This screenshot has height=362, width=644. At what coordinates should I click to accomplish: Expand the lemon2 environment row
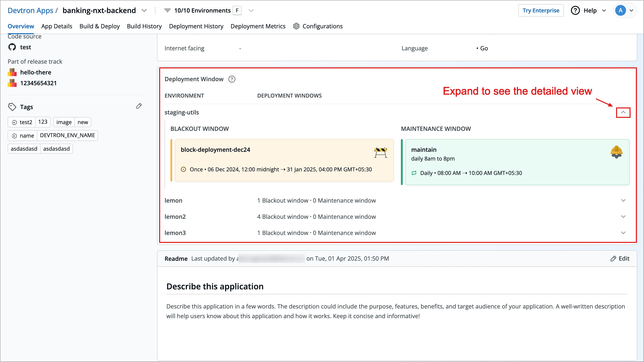(623, 217)
